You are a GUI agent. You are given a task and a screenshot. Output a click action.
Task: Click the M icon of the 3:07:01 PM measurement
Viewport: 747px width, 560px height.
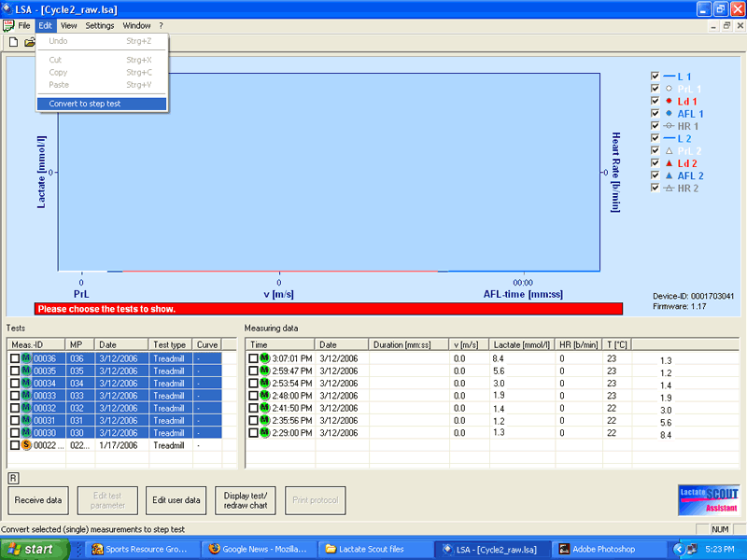coord(265,358)
